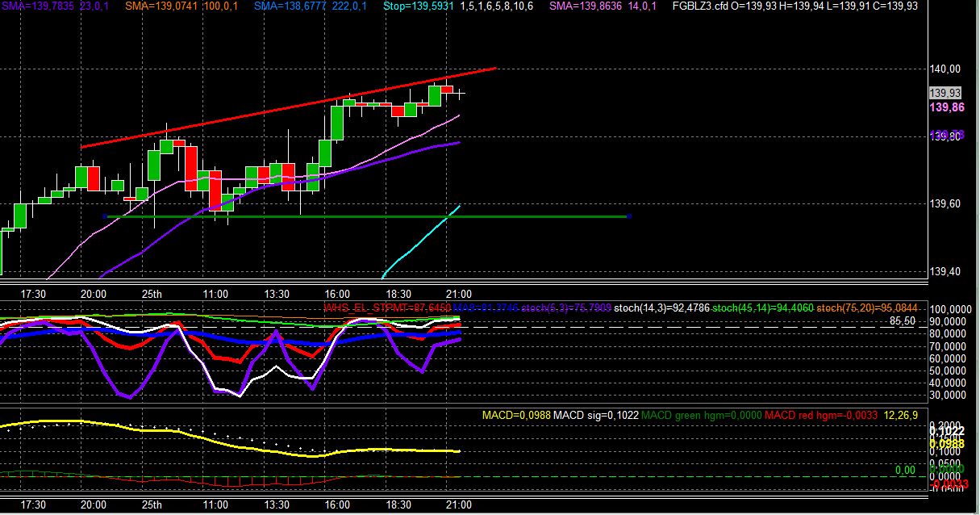Click the 139,93 current price label
Image resolution: width=980 pixels, height=515 pixels.
click(945, 93)
